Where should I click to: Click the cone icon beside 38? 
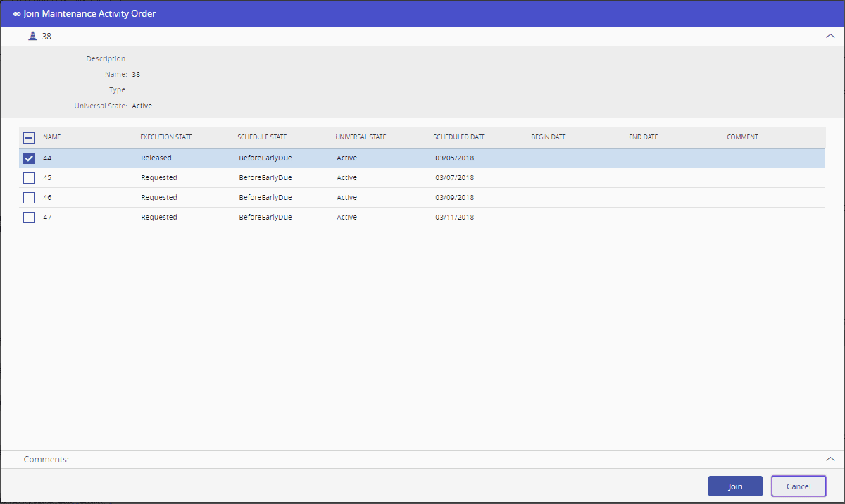point(32,36)
